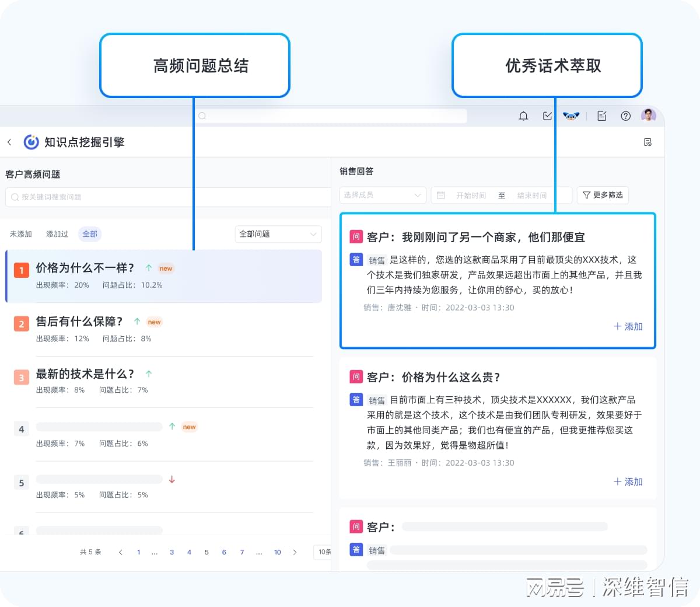Click the 知识点挖掘引擎 circular logo icon
Screen dimensions: 700x607
(32, 141)
